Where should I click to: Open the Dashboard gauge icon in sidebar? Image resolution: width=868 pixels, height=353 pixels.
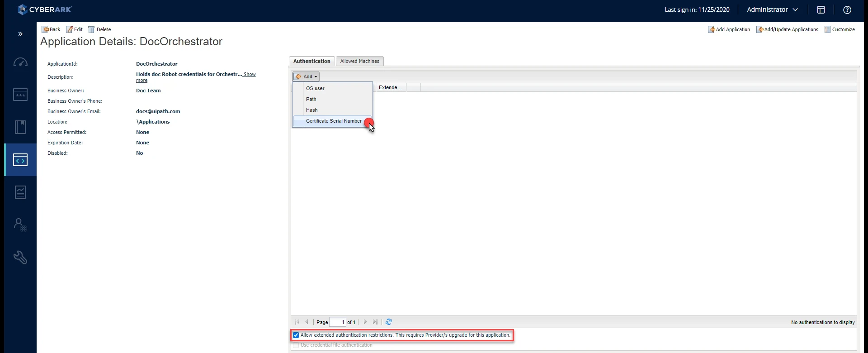[20, 62]
